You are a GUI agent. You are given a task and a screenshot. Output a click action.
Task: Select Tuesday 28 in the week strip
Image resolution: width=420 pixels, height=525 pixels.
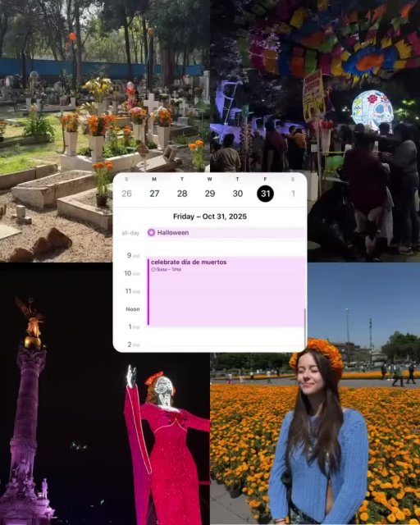182,194
